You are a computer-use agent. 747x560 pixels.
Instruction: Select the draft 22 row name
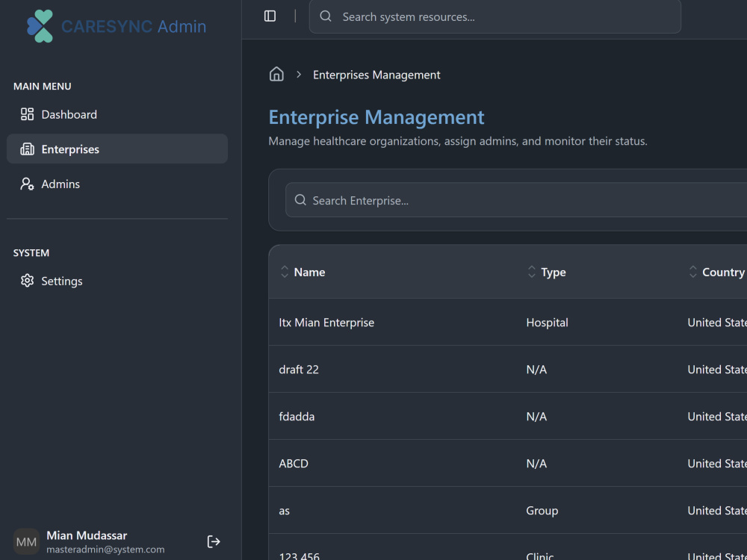pos(299,370)
